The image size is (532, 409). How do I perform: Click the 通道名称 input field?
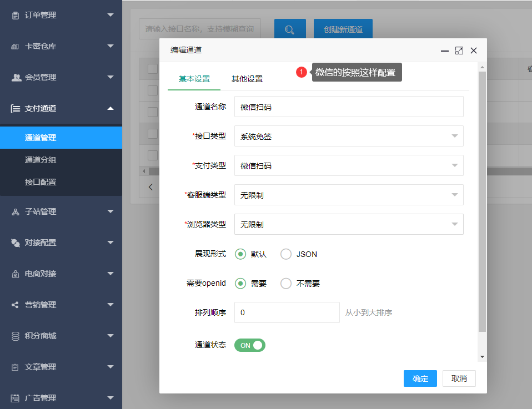tap(349, 107)
